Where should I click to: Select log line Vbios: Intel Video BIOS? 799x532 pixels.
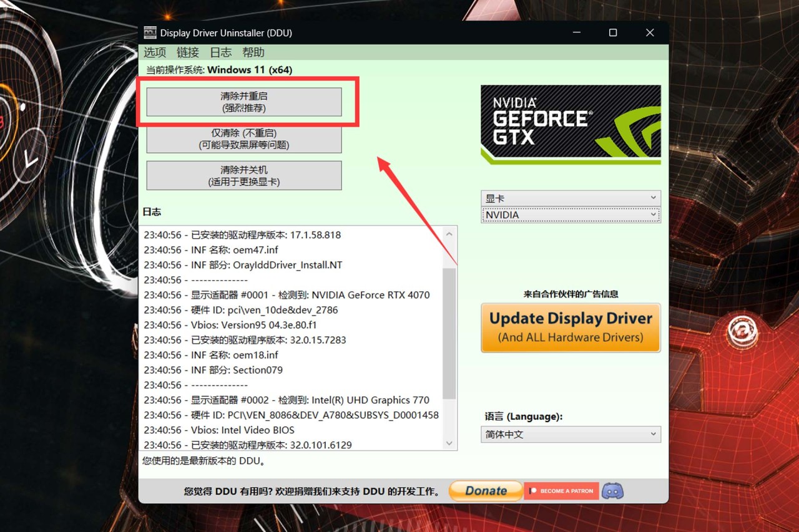coord(219,430)
